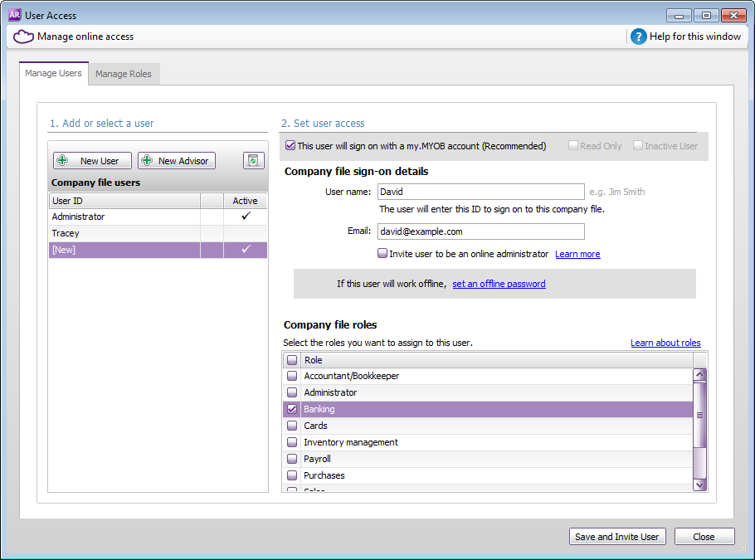
Task: Click the cloud icon for Manage online access
Action: point(23,37)
